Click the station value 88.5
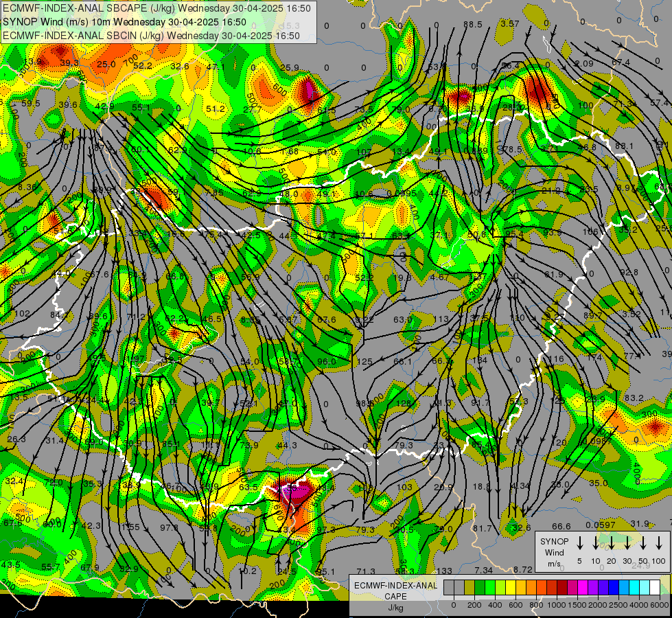Screen dimensions: 672x618 [473, 25]
